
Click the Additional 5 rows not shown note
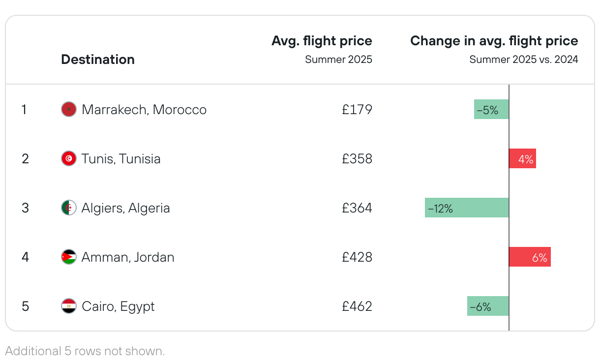pyautogui.click(x=85, y=351)
